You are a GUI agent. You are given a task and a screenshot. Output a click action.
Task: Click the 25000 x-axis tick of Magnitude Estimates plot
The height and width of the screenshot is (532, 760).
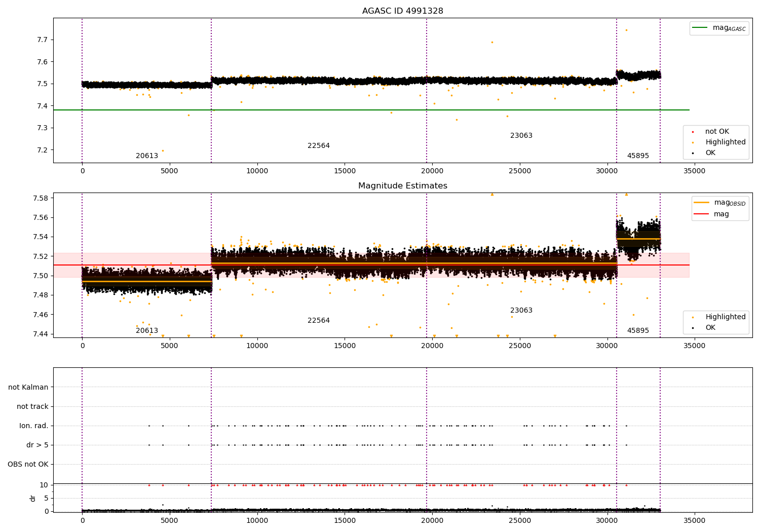click(x=519, y=346)
